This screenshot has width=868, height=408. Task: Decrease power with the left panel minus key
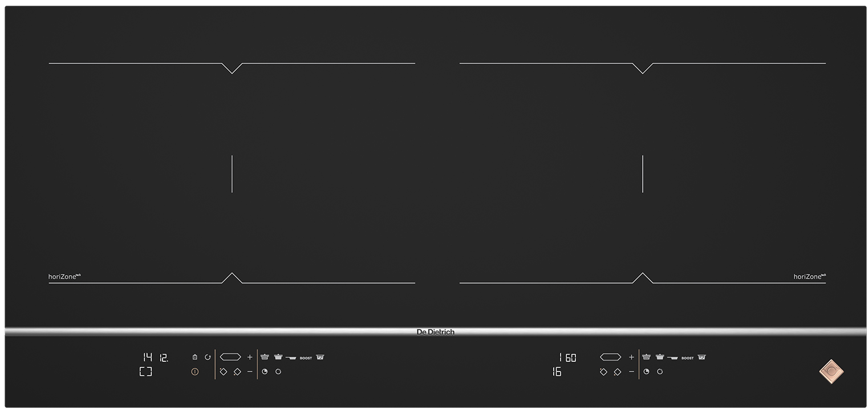point(250,371)
